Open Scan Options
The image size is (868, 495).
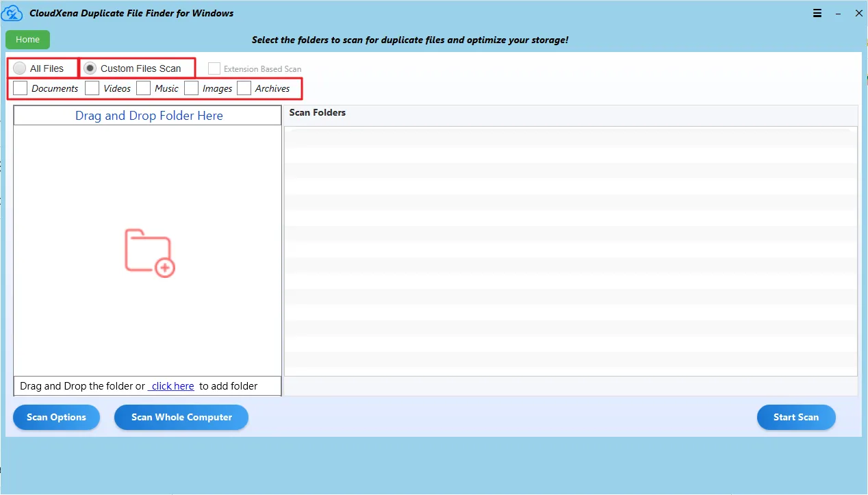[56, 417]
